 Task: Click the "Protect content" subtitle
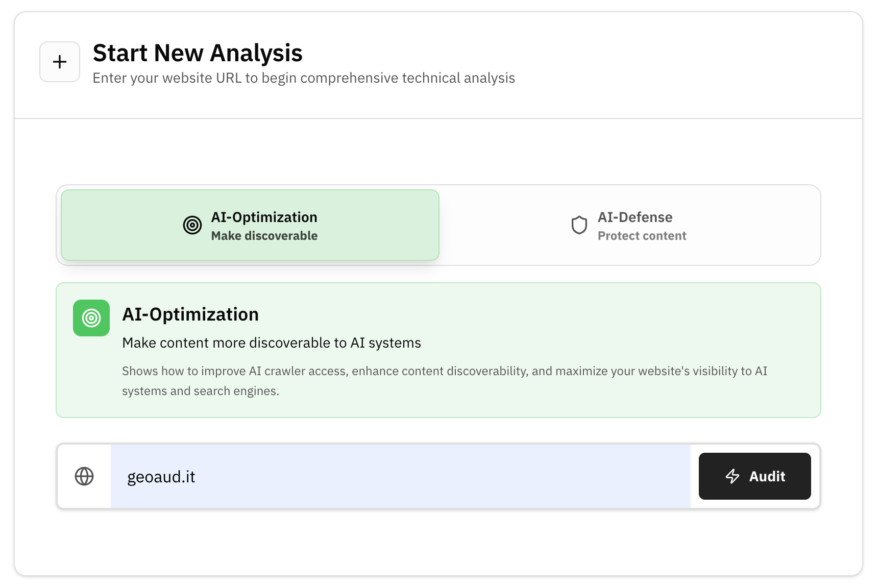642,236
